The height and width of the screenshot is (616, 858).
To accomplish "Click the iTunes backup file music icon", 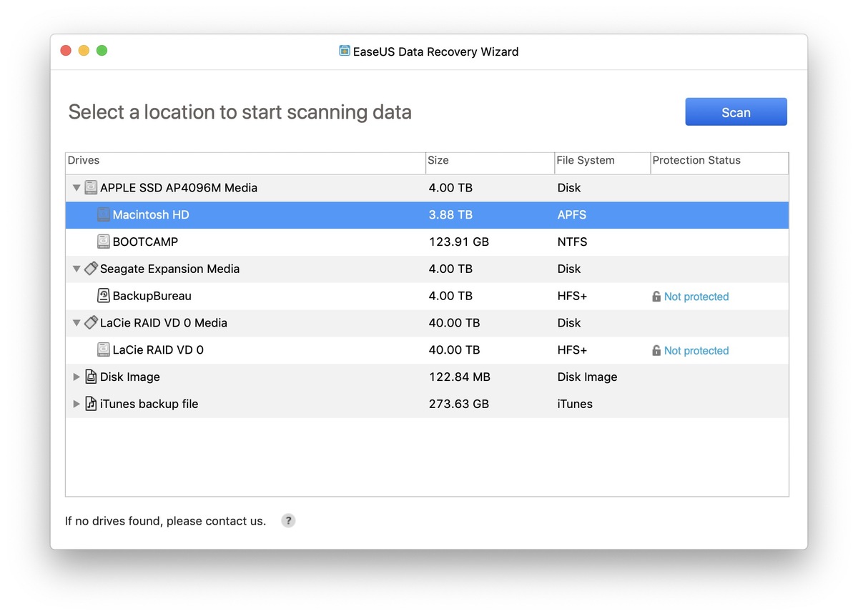I will pos(91,404).
